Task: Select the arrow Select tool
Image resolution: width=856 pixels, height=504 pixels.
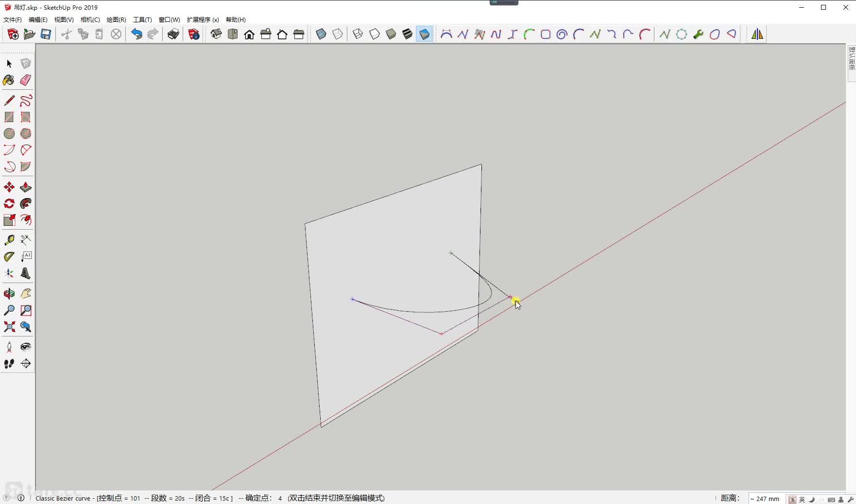Action: pyautogui.click(x=9, y=64)
